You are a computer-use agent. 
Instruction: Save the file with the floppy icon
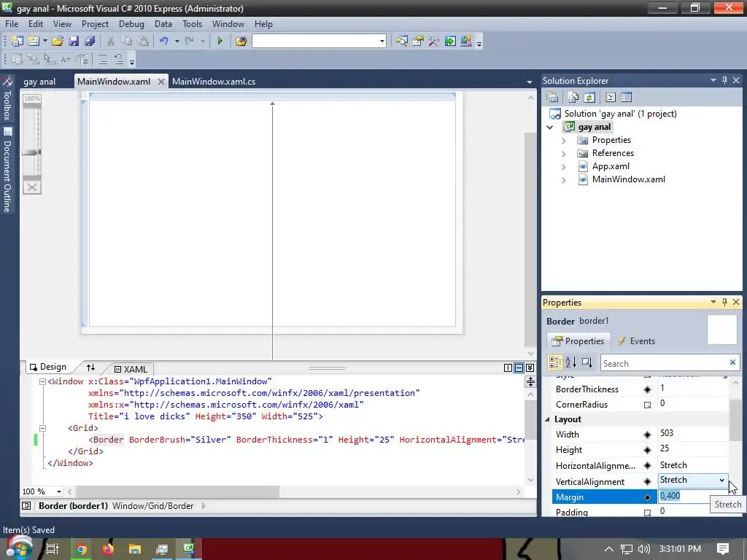(74, 41)
